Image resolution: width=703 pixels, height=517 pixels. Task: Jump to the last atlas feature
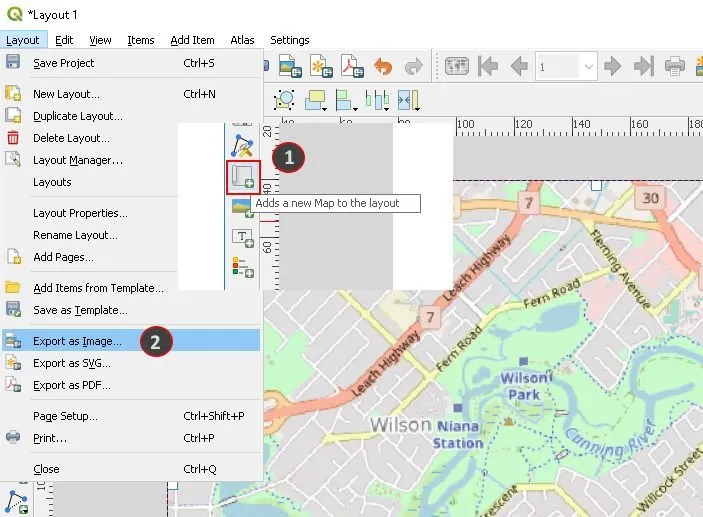[644, 66]
